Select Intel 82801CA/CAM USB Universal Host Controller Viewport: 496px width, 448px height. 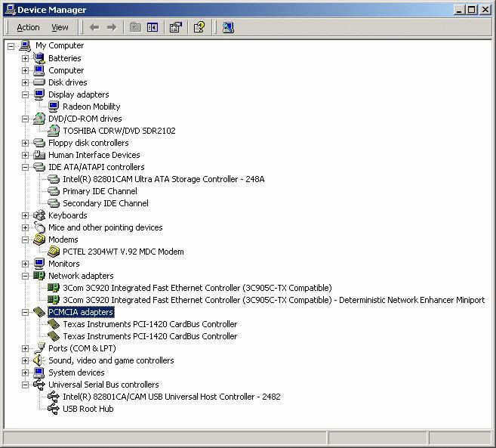click(171, 397)
